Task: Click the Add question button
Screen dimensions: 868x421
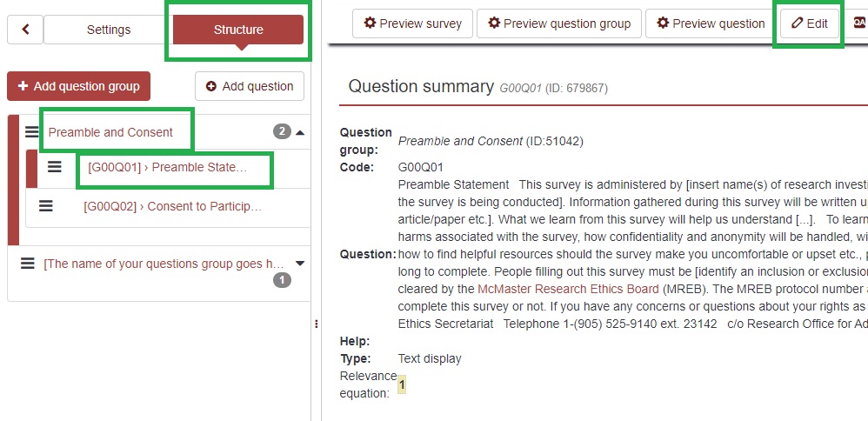Action: (250, 86)
